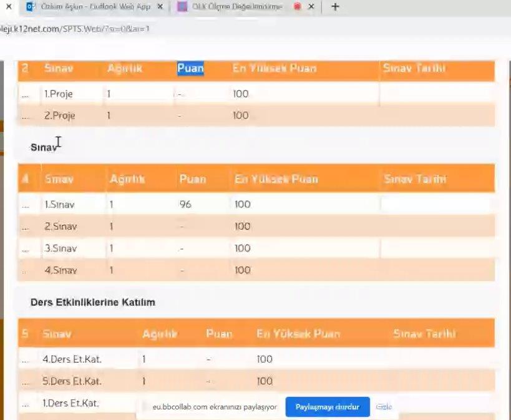This screenshot has height=420, width=511.
Task: Switch to the OLK Ölçme Değerlendirme tab
Action: [x=237, y=7]
